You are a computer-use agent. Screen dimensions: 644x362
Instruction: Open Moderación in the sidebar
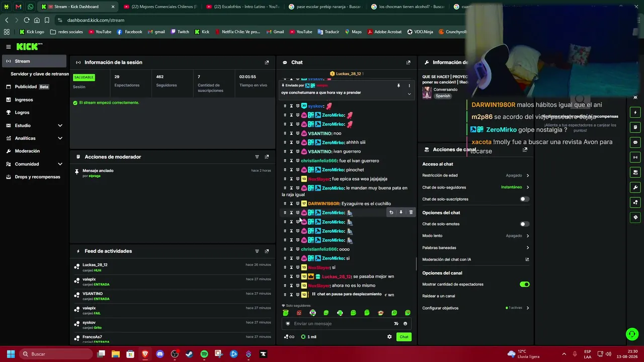(x=34, y=151)
